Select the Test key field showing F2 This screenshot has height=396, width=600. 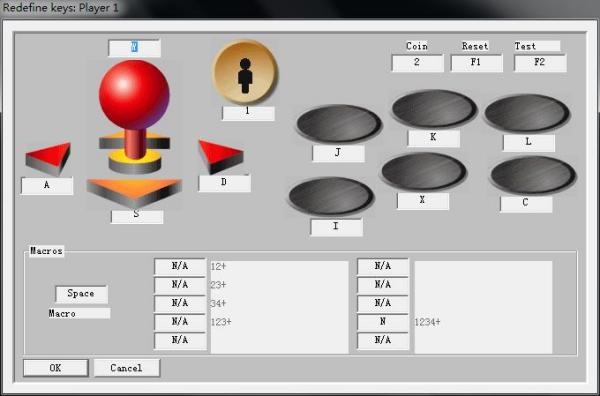tap(540, 63)
